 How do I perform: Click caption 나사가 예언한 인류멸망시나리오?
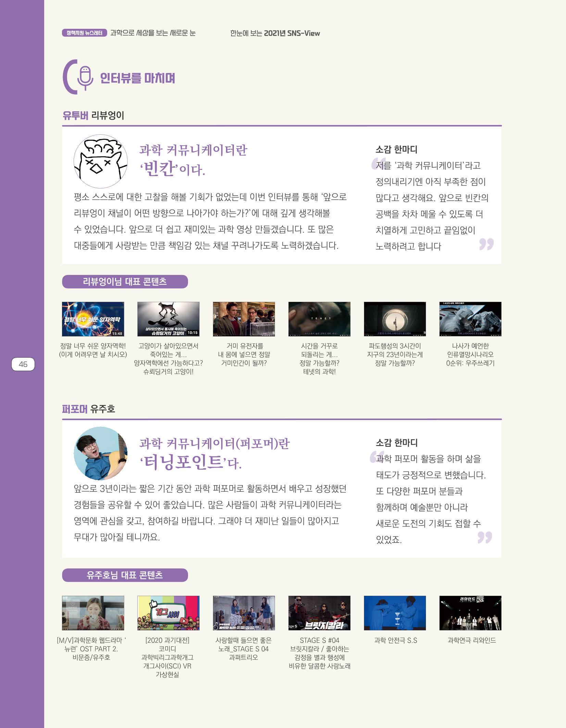click(x=470, y=354)
